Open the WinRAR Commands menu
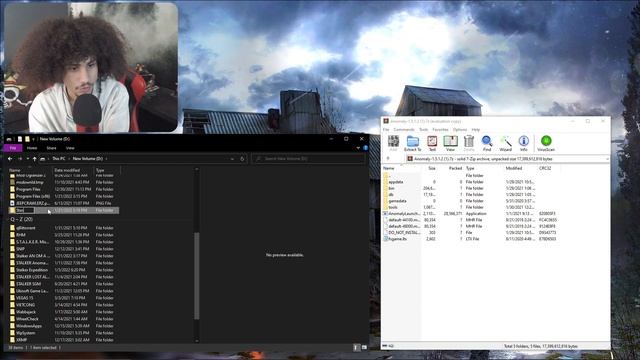The width and height of the screenshot is (640, 360). click(x=404, y=129)
